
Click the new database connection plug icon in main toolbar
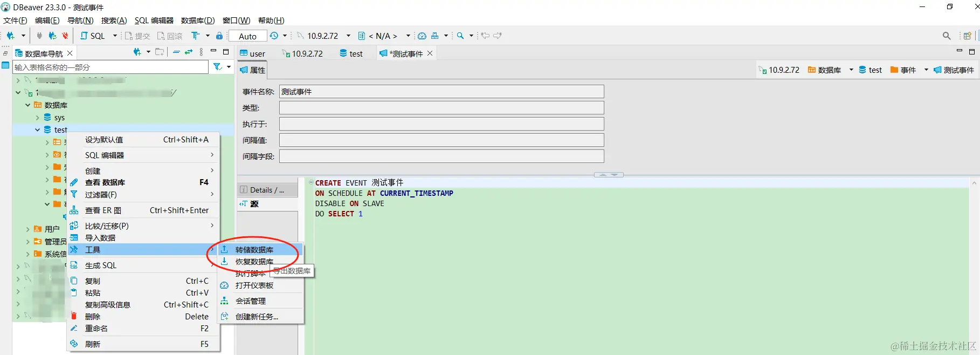[x=10, y=36]
